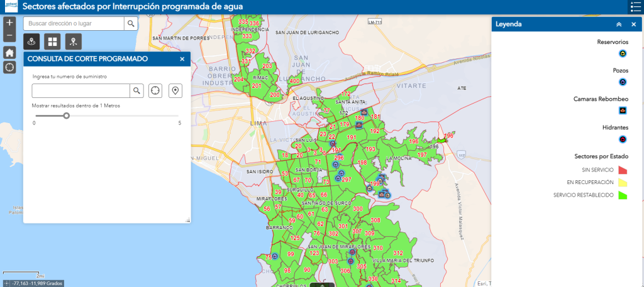644x287 pixels.
Task: Open the third widget with pin-network icon
Action: [73, 41]
